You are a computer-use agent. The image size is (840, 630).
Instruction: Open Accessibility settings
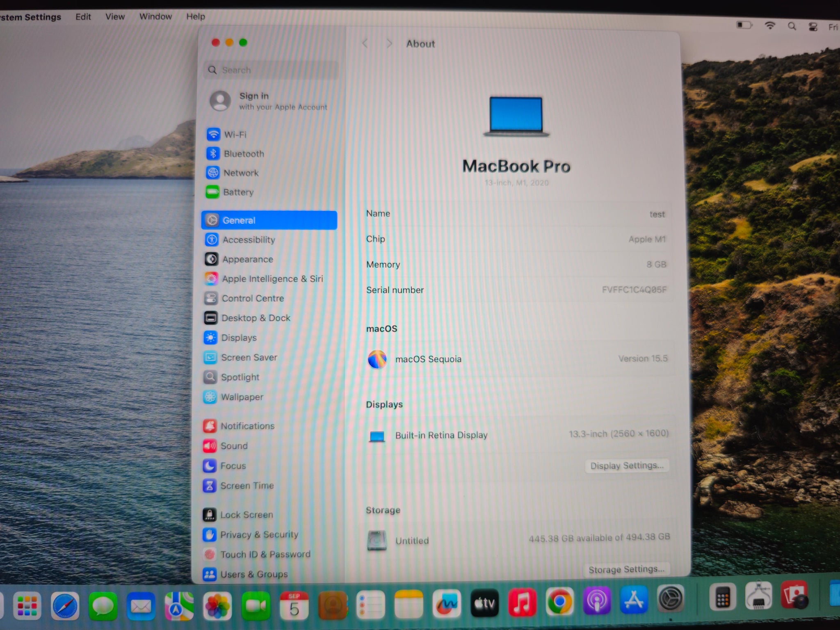(249, 240)
